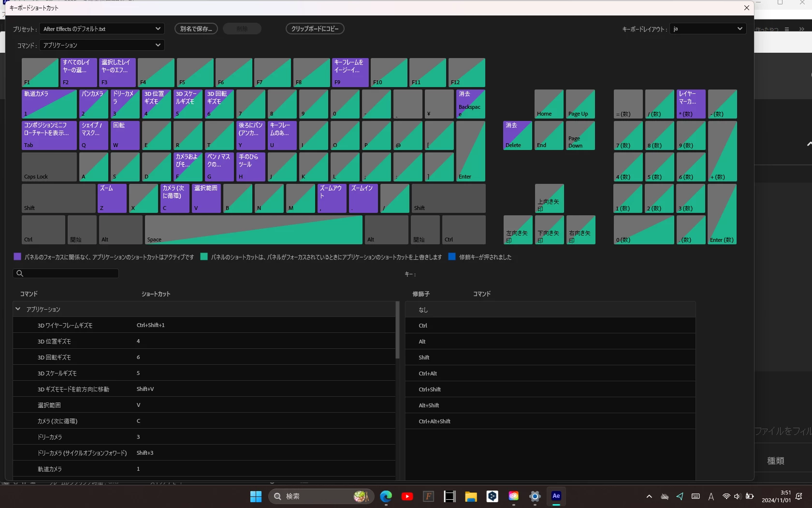
Task: Open the YouTube taskbar icon
Action: [407, 496]
